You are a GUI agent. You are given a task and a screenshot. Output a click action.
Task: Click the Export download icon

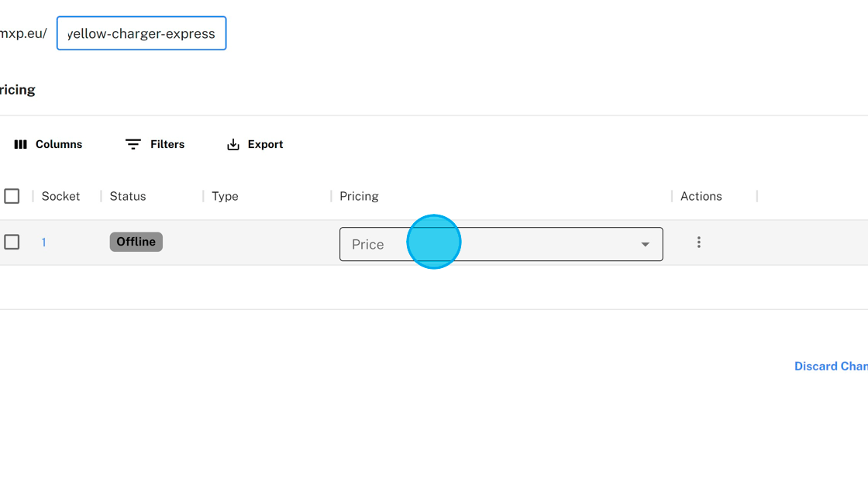pyautogui.click(x=233, y=145)
